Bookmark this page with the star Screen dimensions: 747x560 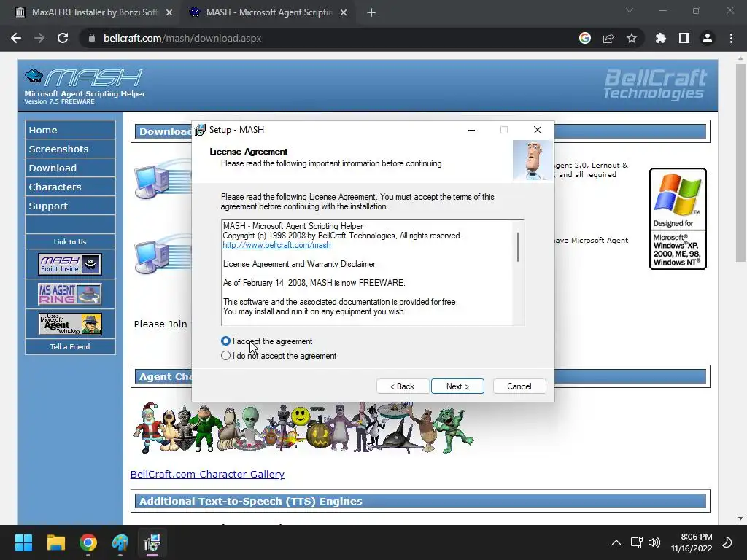tap(632, 38)
